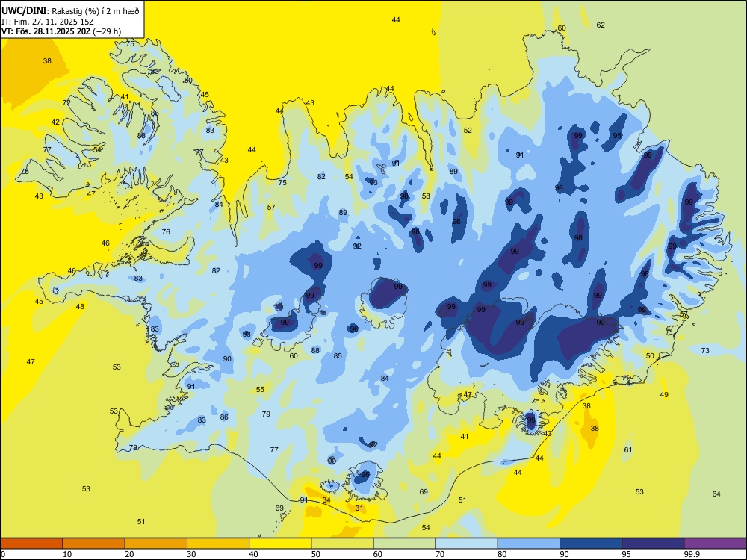This screenshot has width=747, height=560.
Task: Click the 'UWC/DINI: Rakastig (%) í 2 m hæð' title
Action: pyautogui.click(x=70, y=11)
